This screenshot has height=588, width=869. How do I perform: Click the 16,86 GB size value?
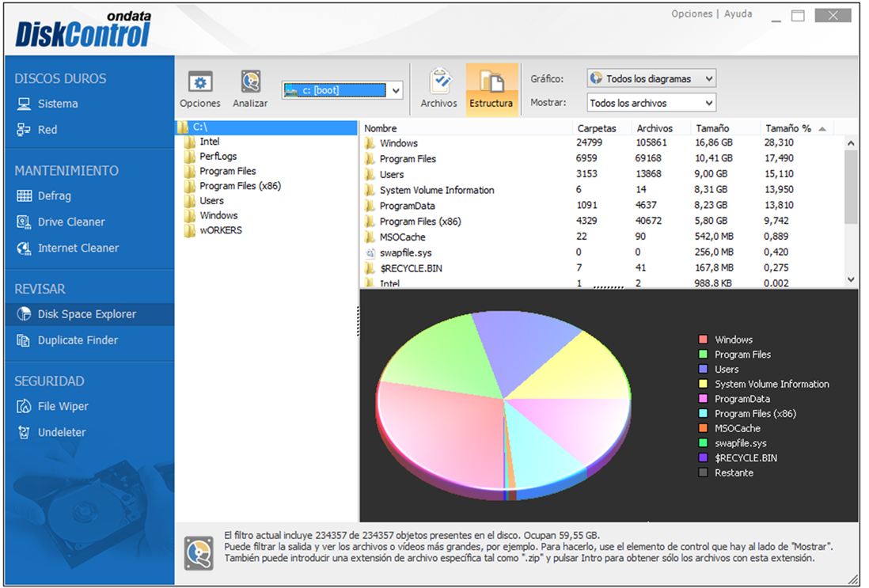[714, 143]
